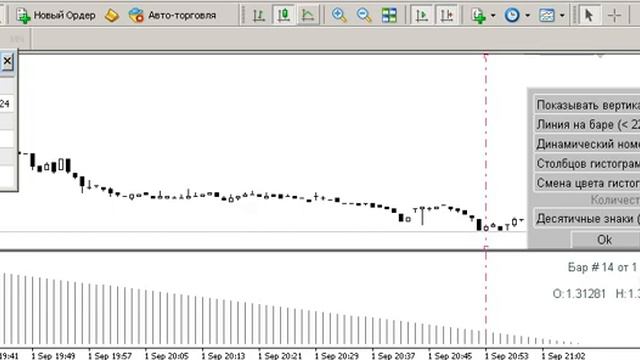Switch chart to bar chart mode
The image size is (640, 360).
(x=259, y=16)
